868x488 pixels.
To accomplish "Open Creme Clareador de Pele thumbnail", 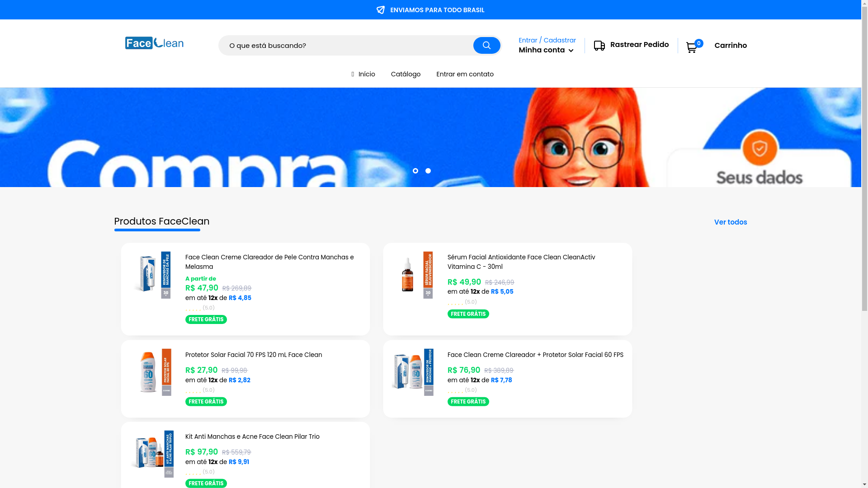I will 153,275.
